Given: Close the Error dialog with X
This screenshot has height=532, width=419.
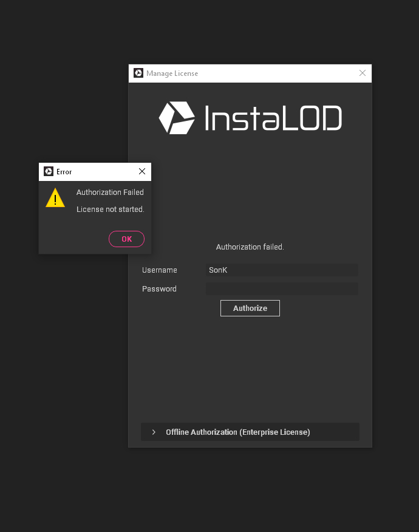Looking at the screenshot, I should pyautogui.click(x=142, y=172).
